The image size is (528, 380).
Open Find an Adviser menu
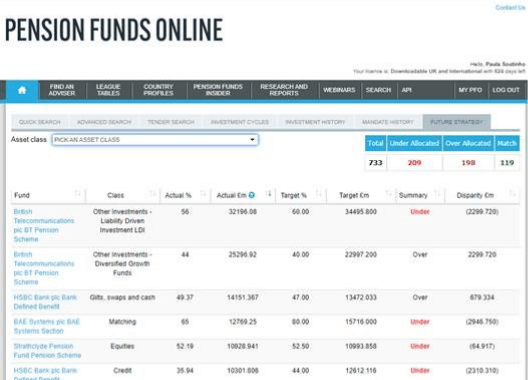[x=62, y=90]
